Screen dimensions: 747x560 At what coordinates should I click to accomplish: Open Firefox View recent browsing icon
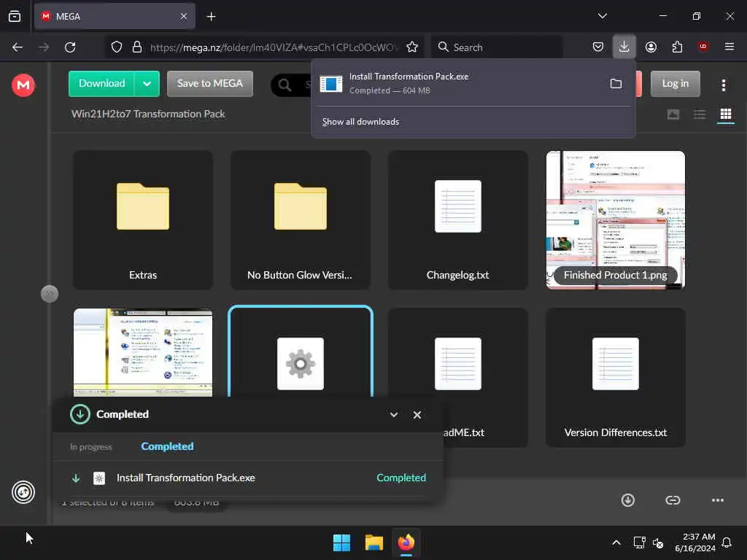15,16
